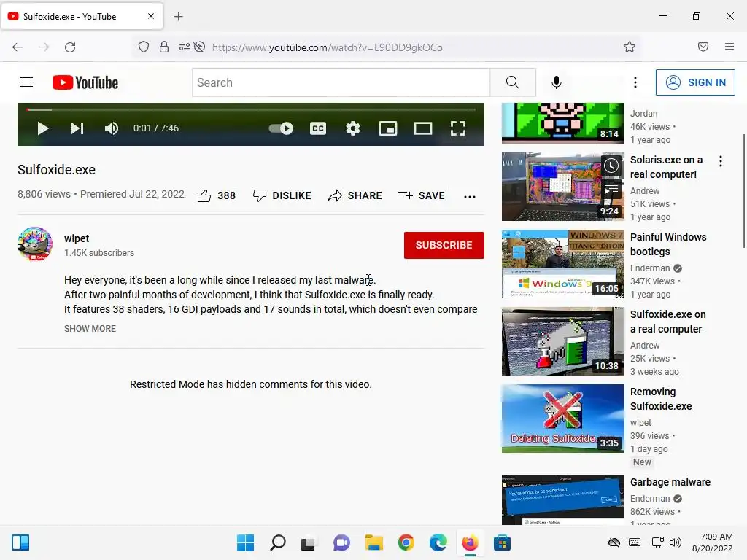Add Solaris.exe video to queue
Image resolution: width=747 pixels, height=560 pixels.
(611, 190)
